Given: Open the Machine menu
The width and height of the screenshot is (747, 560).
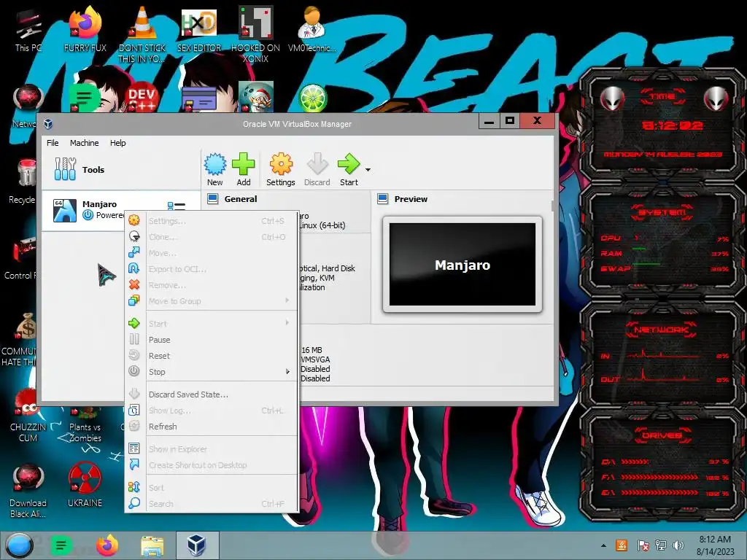Looking at the screenshot, I should point(85,143).
